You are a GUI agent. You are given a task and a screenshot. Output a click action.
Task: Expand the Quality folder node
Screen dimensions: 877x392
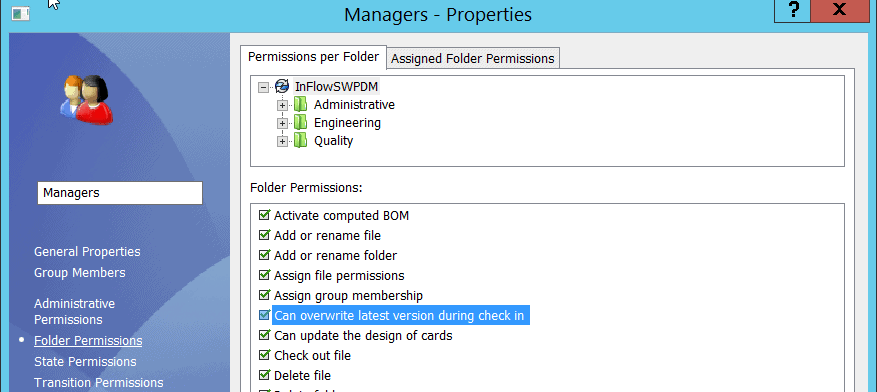click(282, 141)
